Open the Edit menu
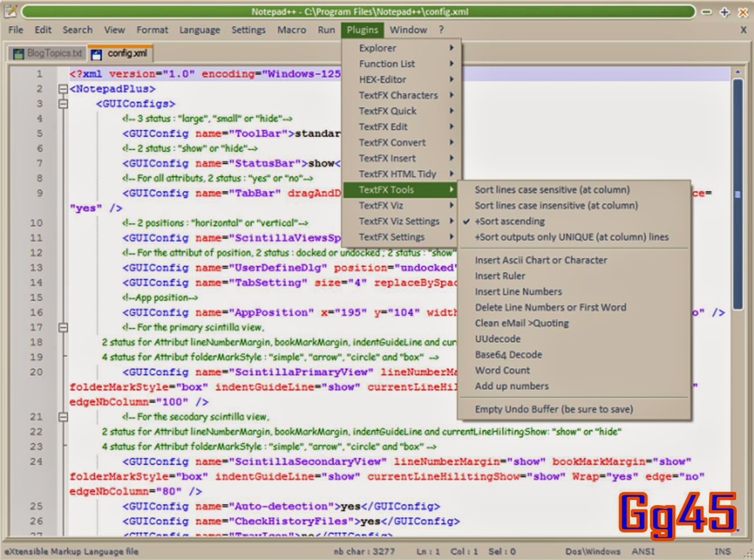Image resolution: width=754 pixels, height=560 pixels. tap(43, 30)
